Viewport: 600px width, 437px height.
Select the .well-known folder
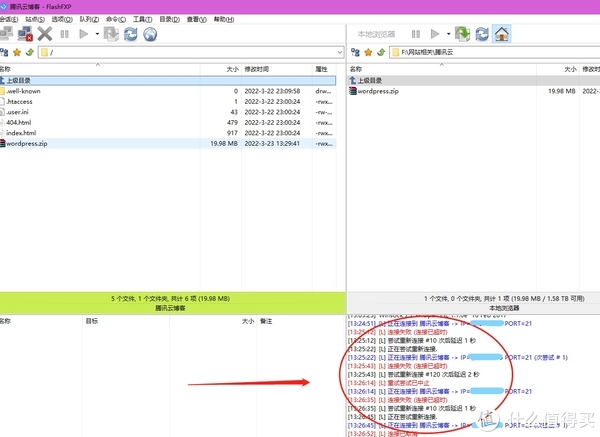[168, 91]
